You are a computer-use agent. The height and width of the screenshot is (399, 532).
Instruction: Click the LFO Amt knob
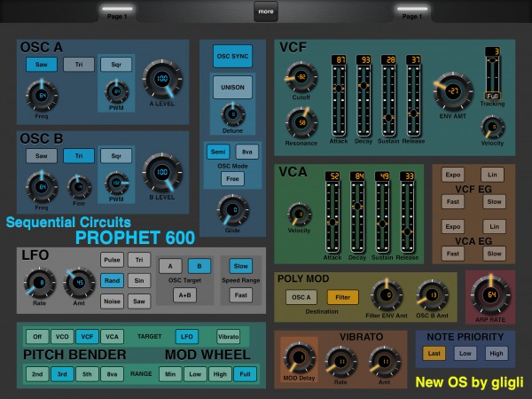point(79,283)
